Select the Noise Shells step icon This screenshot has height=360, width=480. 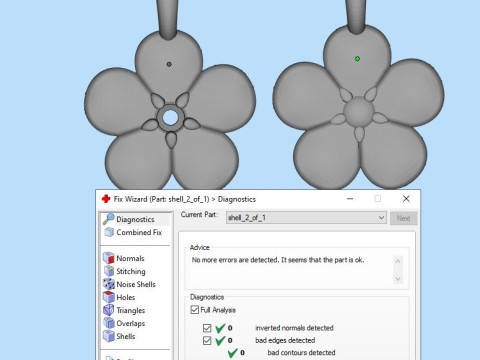109,284
